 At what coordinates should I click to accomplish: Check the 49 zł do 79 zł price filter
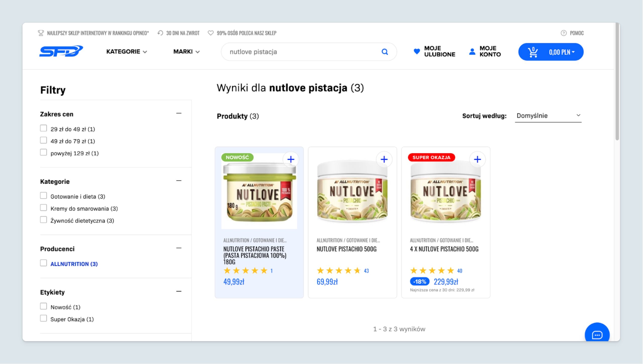pyautogui.click(x=43, y=140)
